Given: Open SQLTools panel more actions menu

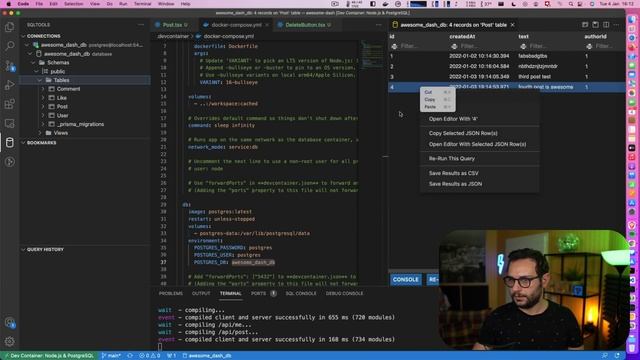Looking at the screenshot, I should coord(141,25).
